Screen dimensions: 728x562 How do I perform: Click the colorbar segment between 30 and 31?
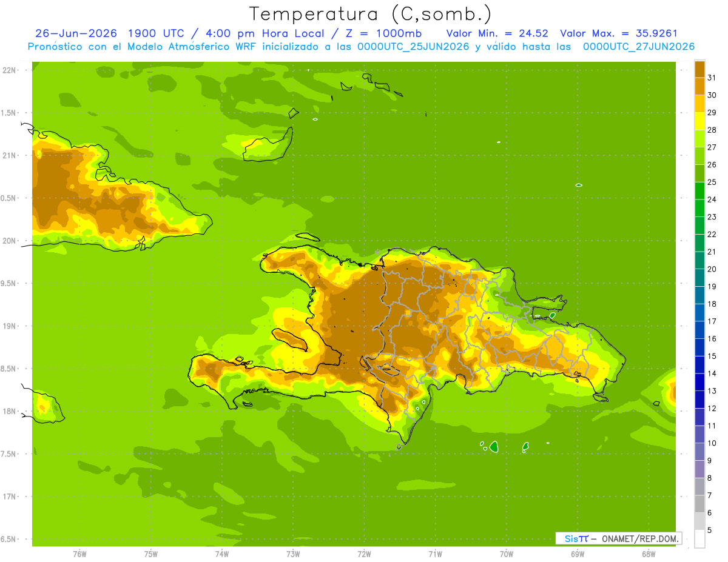tap(699, 86)
